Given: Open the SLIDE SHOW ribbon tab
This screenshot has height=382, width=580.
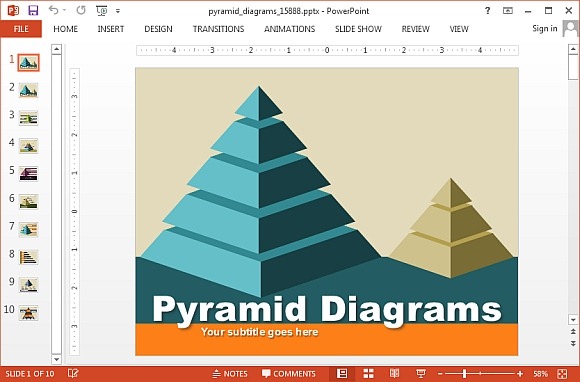Looking at the screenshot, I should tap(358, 29).
